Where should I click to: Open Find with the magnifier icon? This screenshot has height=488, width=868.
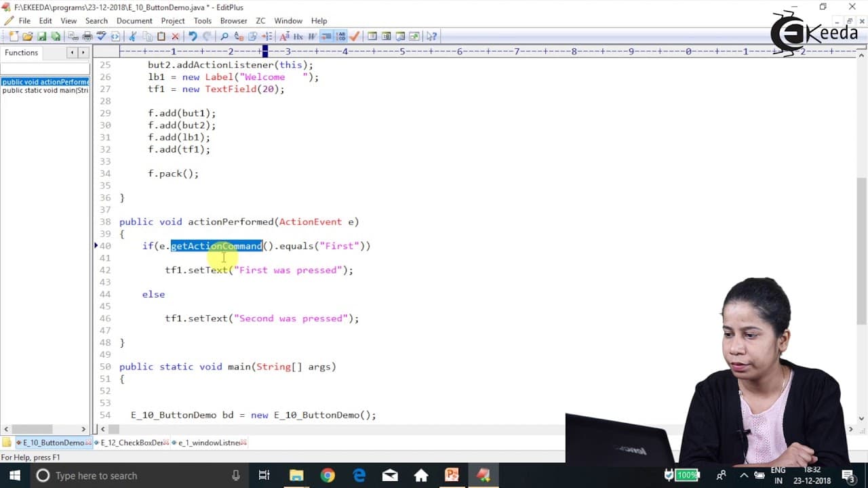pyautogui.click(x=224, y=36)
